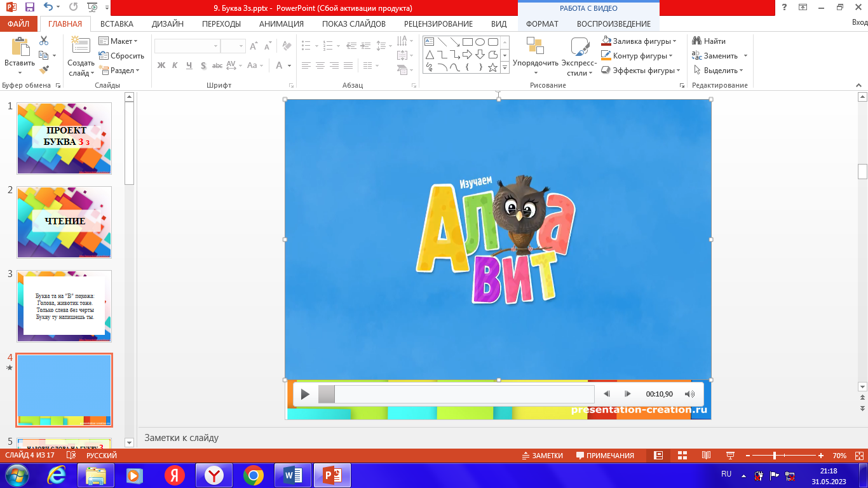Step video back one frame
Viewport: 868px width, 488px height.
(x=607, y=394)
